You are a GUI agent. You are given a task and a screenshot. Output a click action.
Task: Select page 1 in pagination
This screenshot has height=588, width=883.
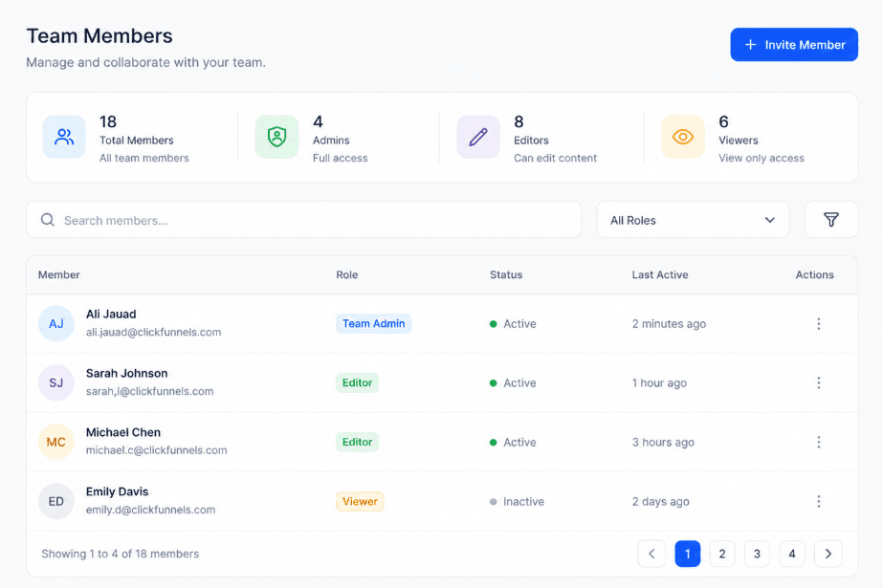click(687, 554)
